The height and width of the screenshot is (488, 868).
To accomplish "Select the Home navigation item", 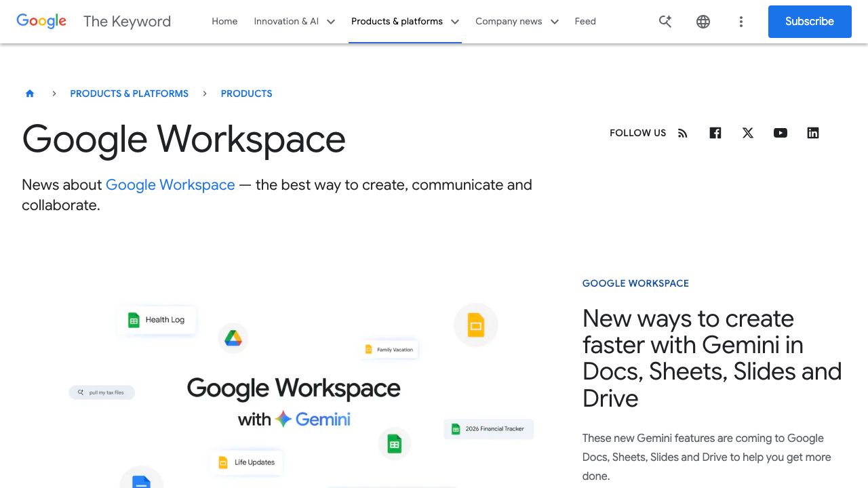I will [224, 21].
